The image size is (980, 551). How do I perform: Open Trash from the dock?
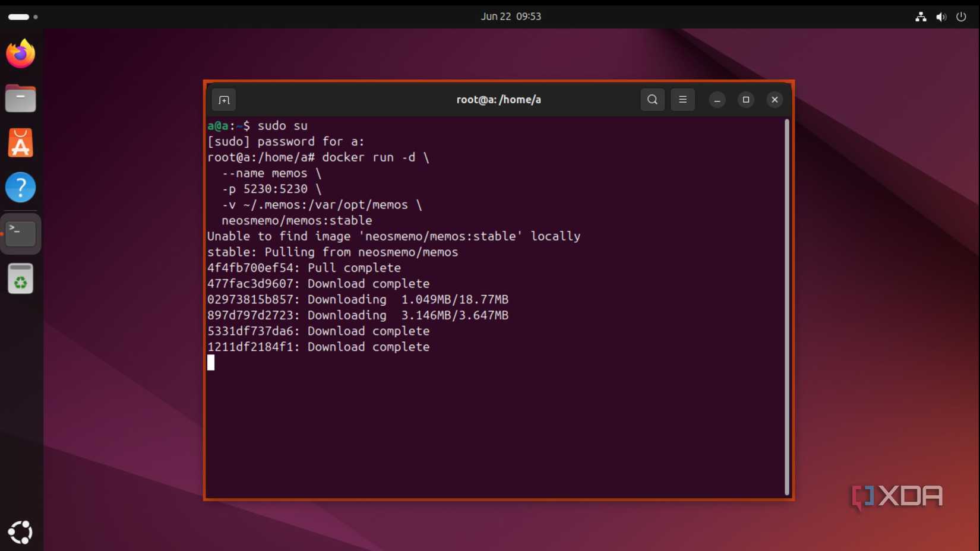click(x=21, y=278)
